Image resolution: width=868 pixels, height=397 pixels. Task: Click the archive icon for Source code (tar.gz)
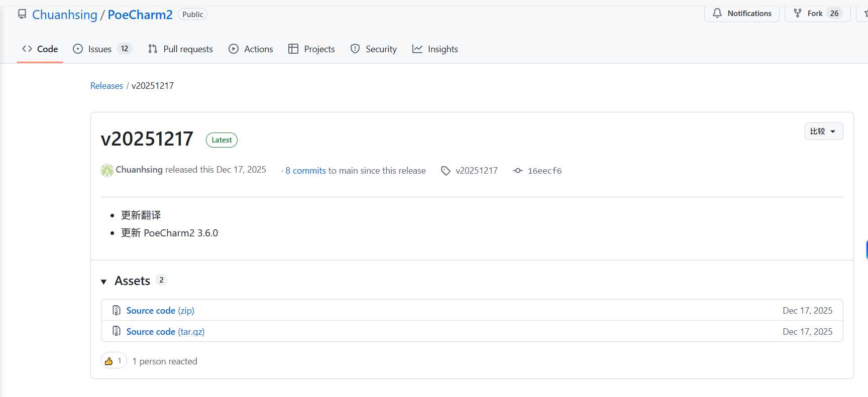(117, 331)
